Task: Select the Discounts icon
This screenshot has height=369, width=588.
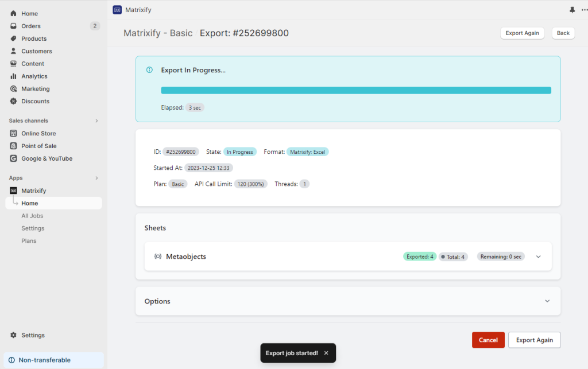Action: tap(13, 101)
